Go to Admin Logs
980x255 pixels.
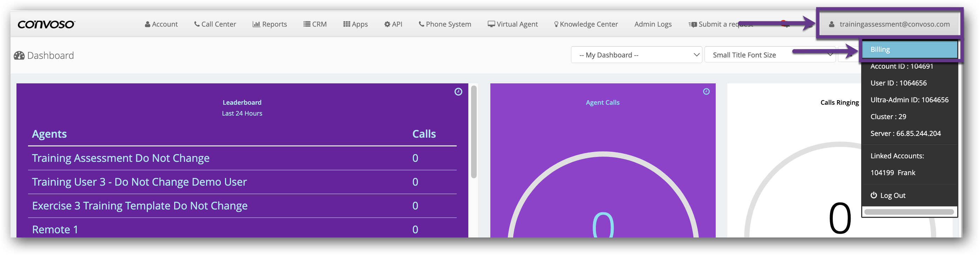point(653,24)
